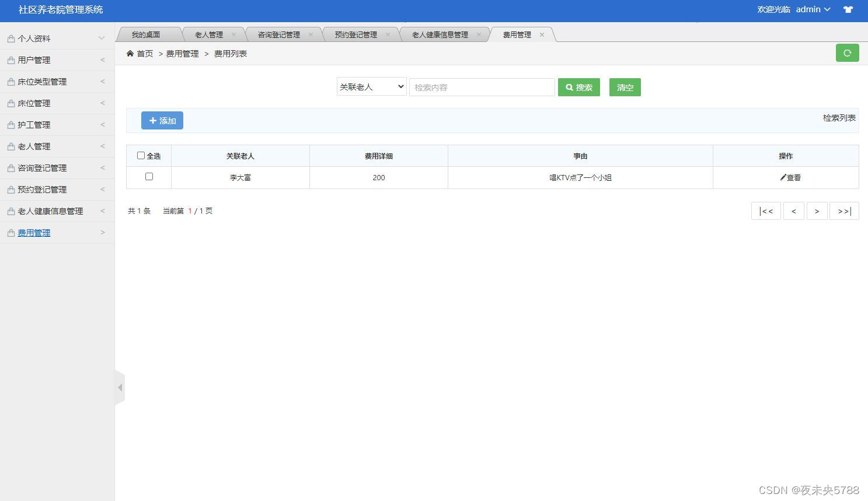The height and width of the screenshot is (501, 868).
Task: Click 唱KTV点了一个小姐 reason cell
Action: (x=580, y=177)
